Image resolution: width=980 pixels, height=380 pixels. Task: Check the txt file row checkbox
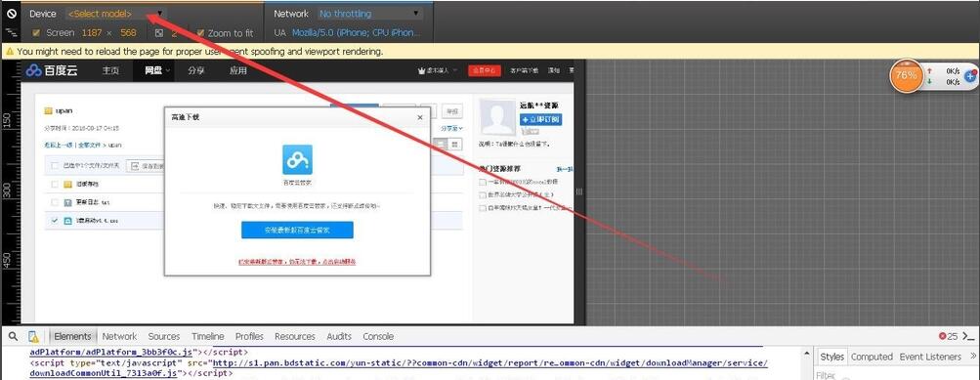click(x=54, y=202)
